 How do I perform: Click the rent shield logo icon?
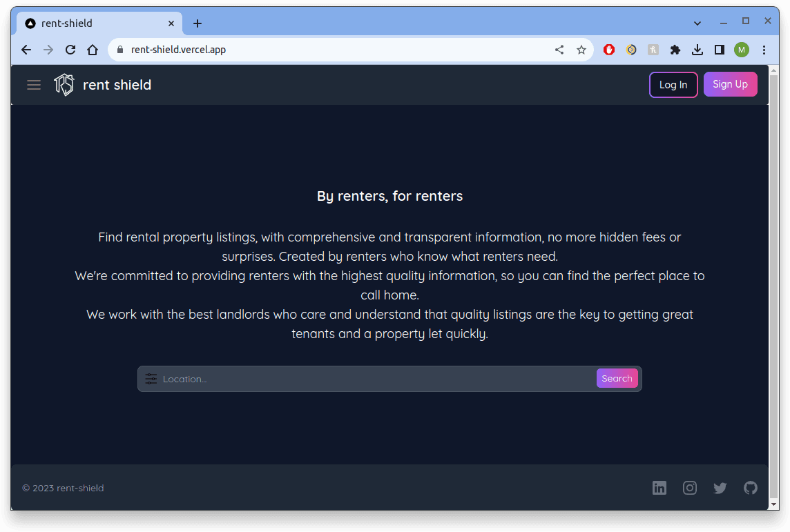pos(64,85)
